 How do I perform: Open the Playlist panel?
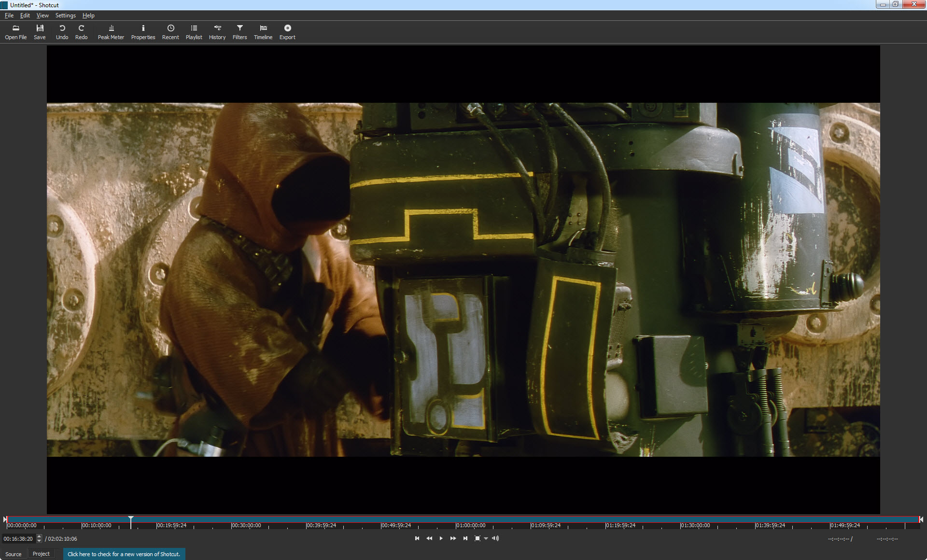[x=194, y=32]
